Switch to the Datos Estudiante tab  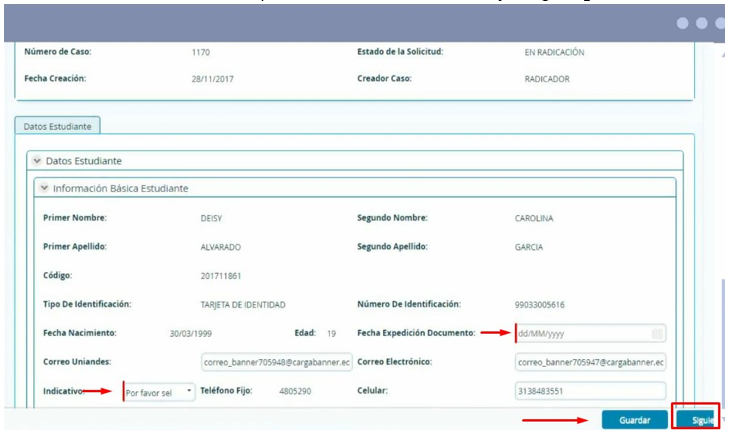click(x=57, y=127)
